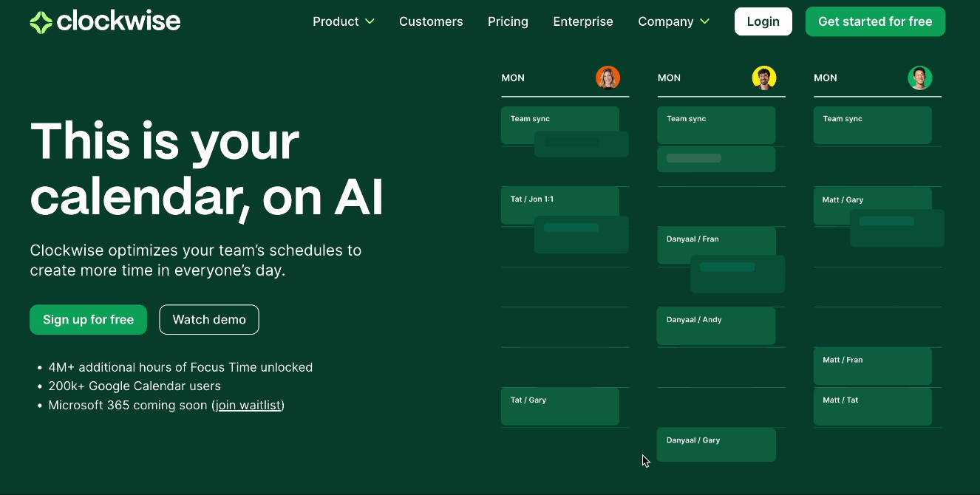Image resolution: width=980 pixels, height=495 pixels.
Task: Select the Matt / Tat calendar event
Action: pyautogui.click(x=872, y=406)
